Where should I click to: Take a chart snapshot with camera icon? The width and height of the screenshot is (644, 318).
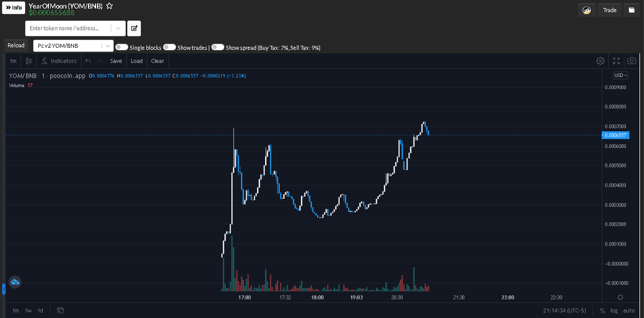pos(632,61)
